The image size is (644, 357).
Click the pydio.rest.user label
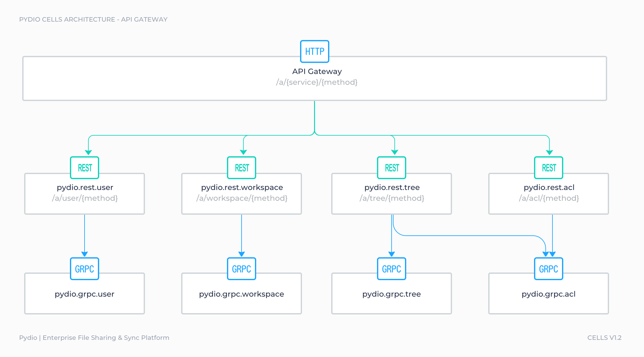[x=85, y=187]
